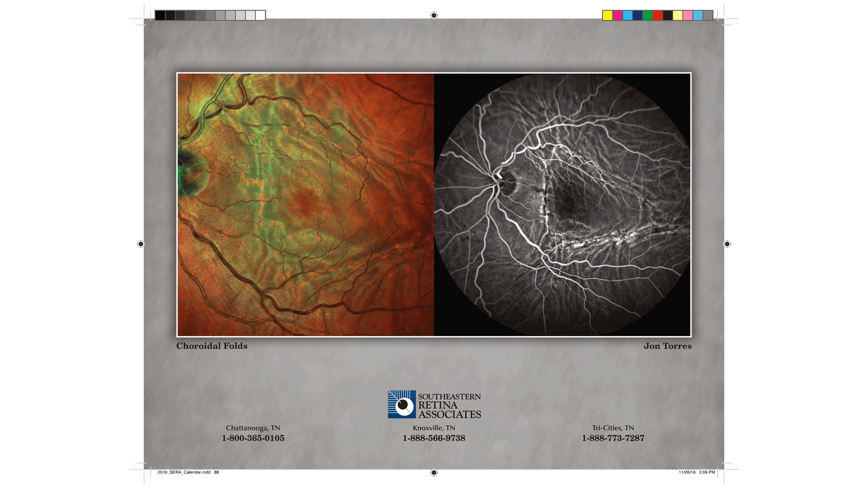The height and width of the screenshot is (488, 868).
Task: Click the Chattanooga phone number 1-800-365-0105
Action: [253, 438]
